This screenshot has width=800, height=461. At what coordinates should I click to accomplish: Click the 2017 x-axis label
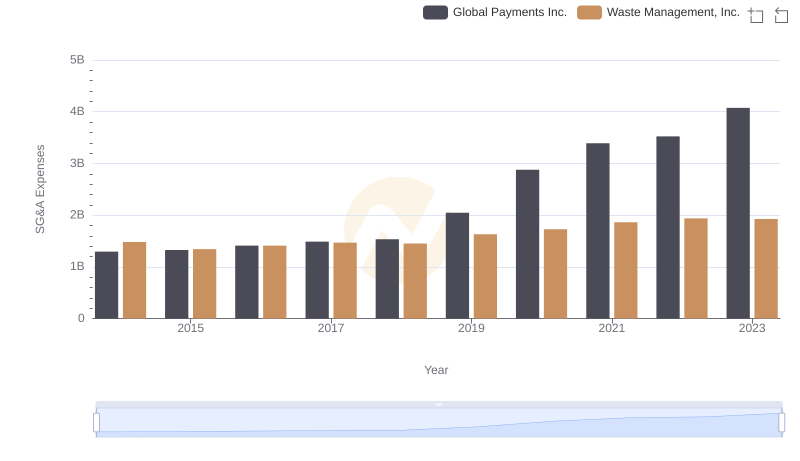(331, 328)
